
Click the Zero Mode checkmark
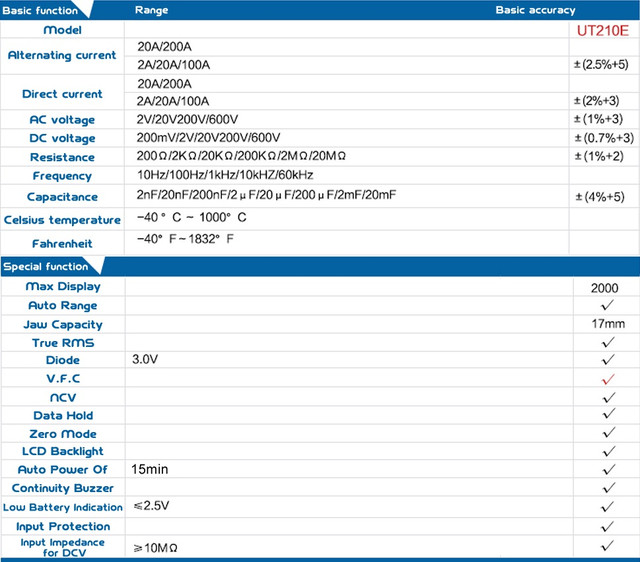click(608, 432)
